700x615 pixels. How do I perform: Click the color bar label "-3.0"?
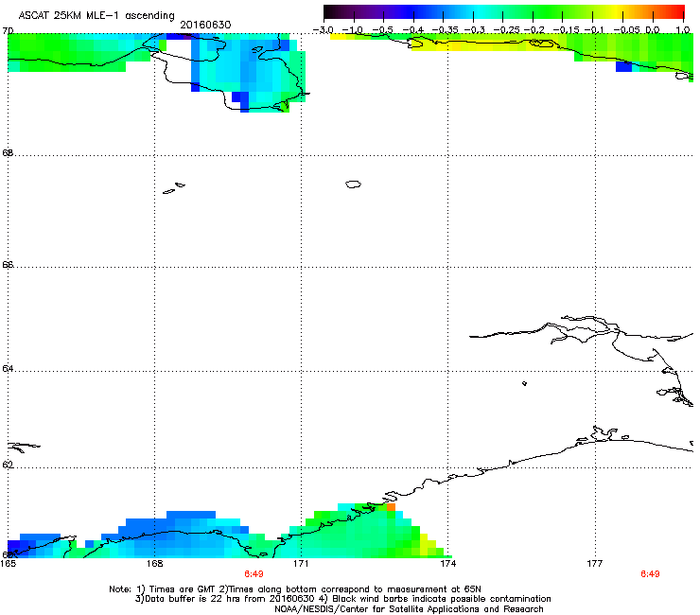click(323, 30)
